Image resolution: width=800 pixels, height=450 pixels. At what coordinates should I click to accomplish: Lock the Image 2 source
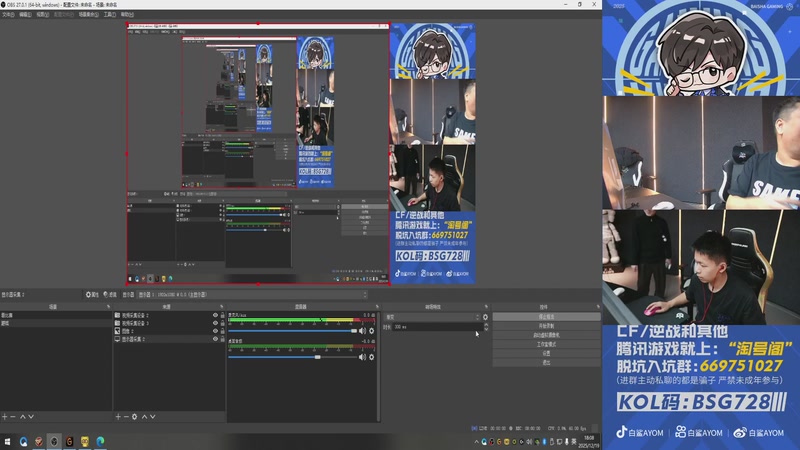pos(222,331)
